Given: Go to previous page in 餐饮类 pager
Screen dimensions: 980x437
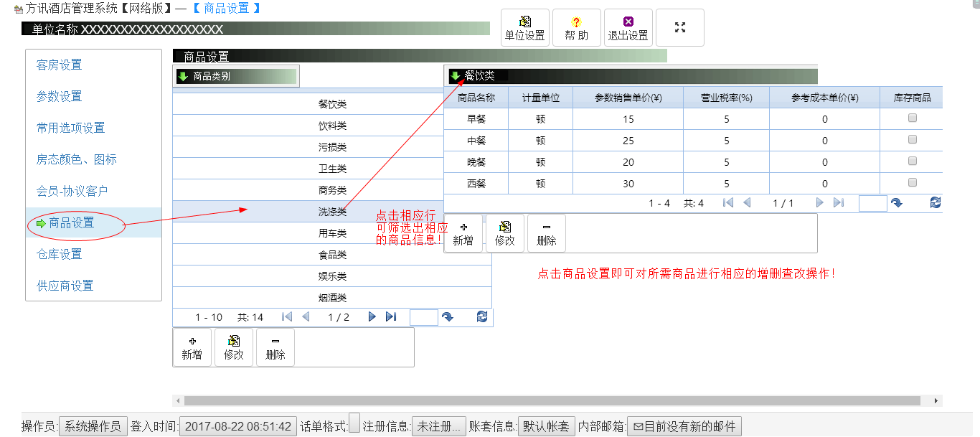Looking at the screenshot, I should (x=747, y=203).
